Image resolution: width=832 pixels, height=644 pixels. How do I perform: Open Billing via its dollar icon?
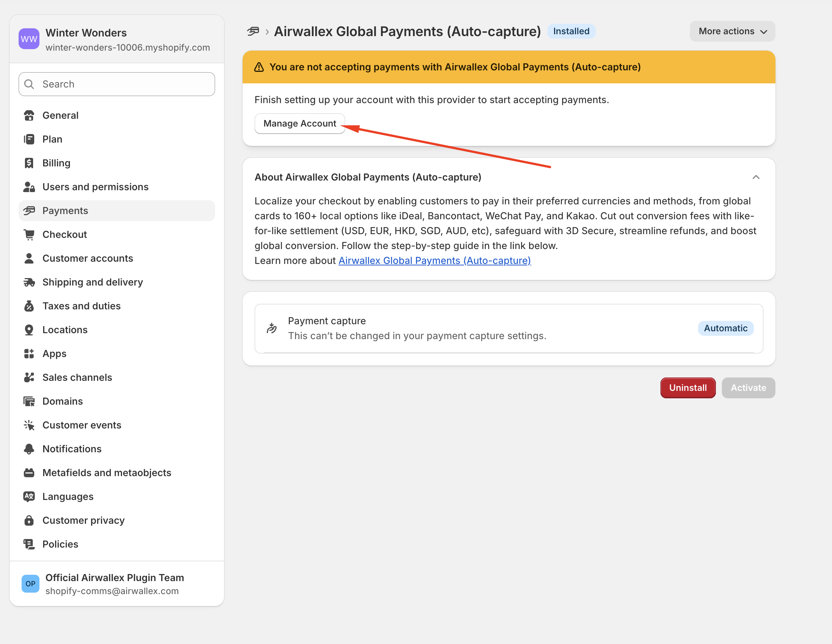29,163
